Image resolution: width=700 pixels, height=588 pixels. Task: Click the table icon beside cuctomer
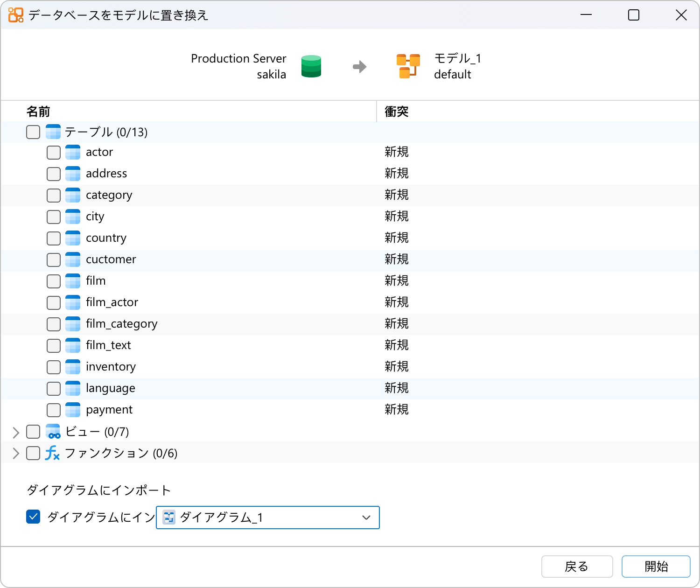pyautogui.click(x=73, y=259)
